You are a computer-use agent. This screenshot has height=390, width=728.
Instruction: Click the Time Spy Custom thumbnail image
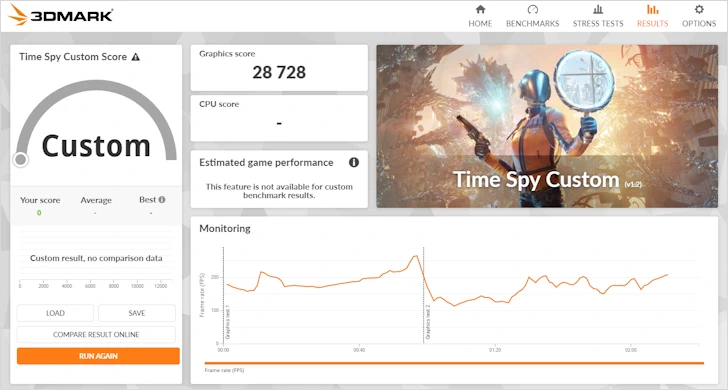click(x=547, y=126)
